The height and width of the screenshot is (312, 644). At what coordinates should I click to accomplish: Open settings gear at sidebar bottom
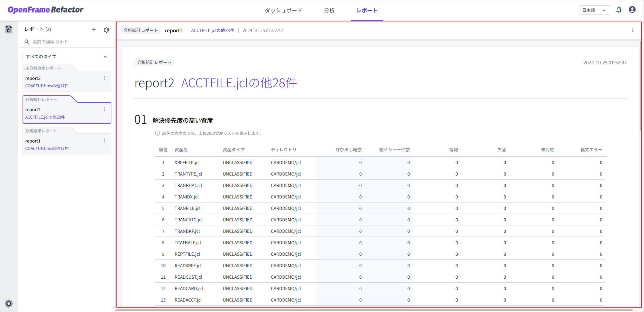[x=9, y=303]
